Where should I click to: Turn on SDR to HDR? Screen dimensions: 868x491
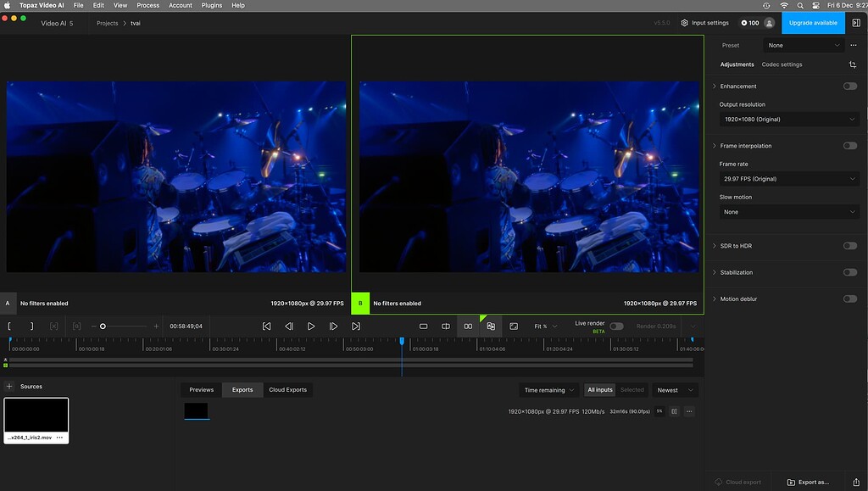click(850, 246)
